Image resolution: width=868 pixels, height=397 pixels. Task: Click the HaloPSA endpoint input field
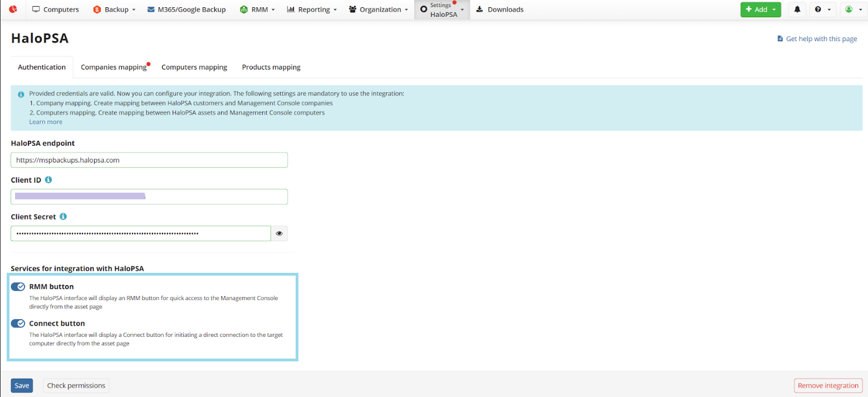click(x=149, y=160)
